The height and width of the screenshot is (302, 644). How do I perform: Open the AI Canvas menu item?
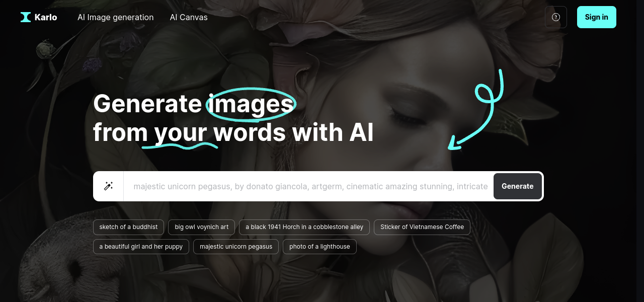pos(189,17)
